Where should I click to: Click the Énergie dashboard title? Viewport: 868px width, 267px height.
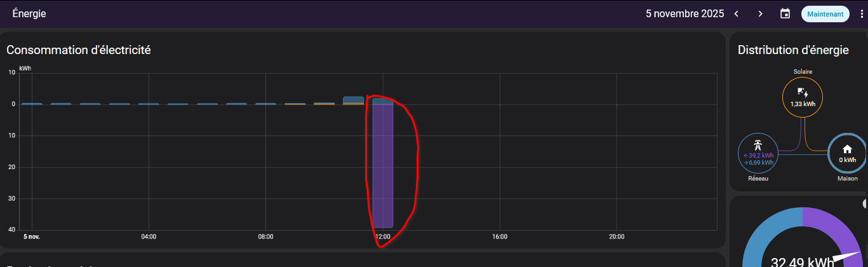pos(29,13)
